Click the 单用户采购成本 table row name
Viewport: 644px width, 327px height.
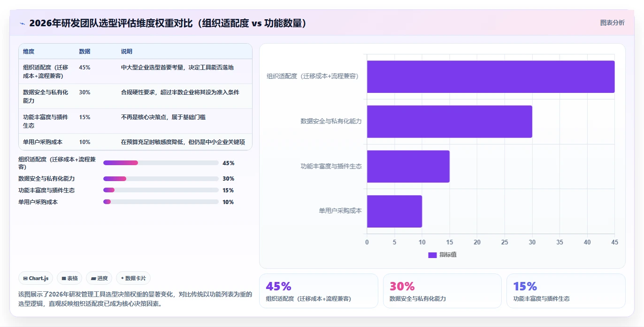pos(43,142)
